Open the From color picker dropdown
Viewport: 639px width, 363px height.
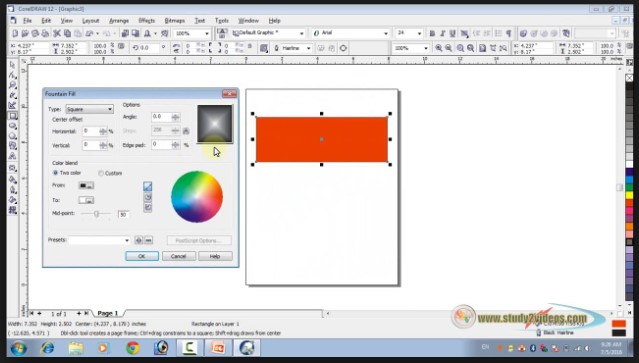[x=86, y=186]
